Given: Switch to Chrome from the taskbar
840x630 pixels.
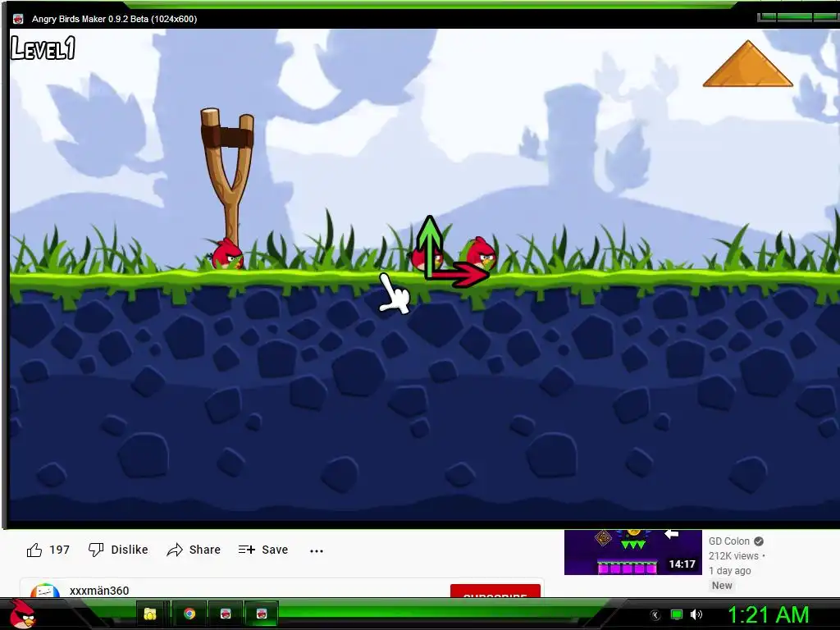Looking at the screenshot, I should point(189,614).
